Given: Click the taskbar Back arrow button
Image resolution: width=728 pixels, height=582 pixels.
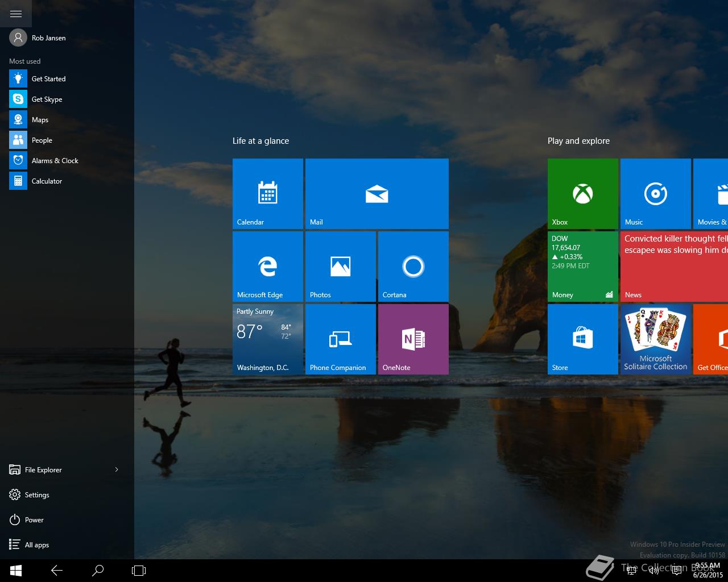Looking at the screenshot, I should tap(57, 571).
